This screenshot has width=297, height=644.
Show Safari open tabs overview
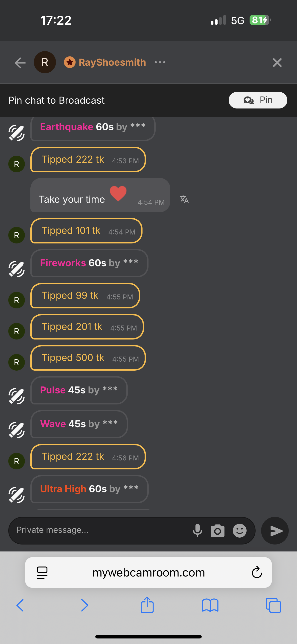coord(273,605)
